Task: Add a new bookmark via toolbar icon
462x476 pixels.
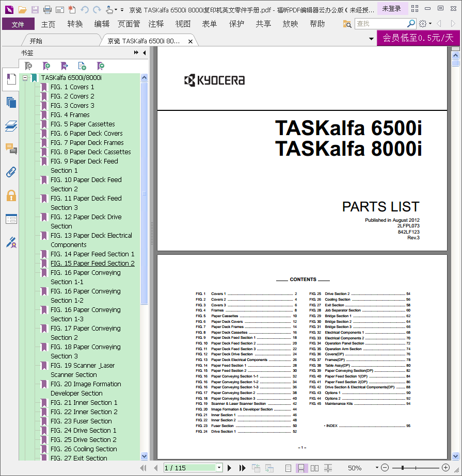Action: 46,65
